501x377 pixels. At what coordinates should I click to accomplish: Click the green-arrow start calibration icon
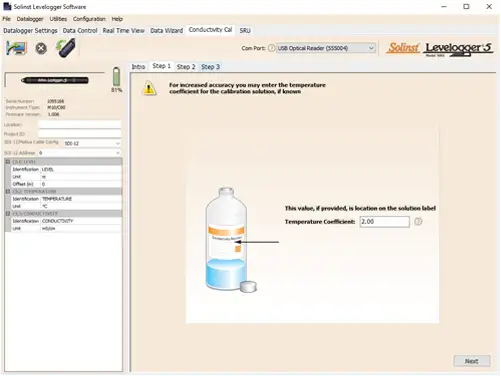(x=66, y=48)
